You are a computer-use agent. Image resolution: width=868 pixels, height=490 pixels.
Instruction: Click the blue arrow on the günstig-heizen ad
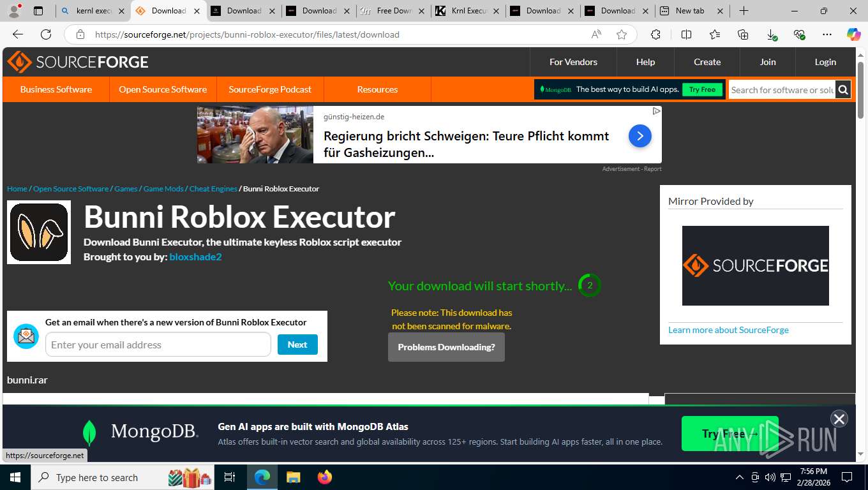click(x=640, y=135)
